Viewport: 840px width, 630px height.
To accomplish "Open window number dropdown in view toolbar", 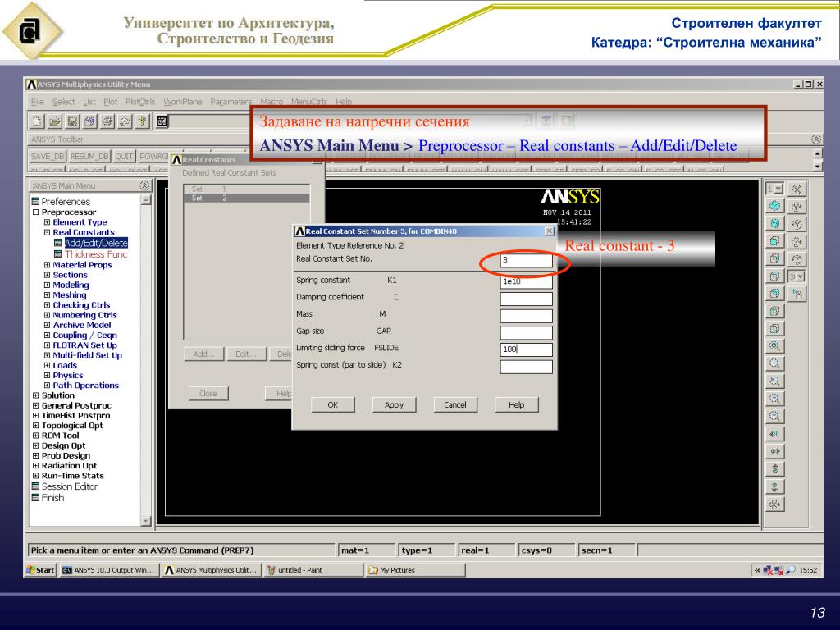I will 779,189.
